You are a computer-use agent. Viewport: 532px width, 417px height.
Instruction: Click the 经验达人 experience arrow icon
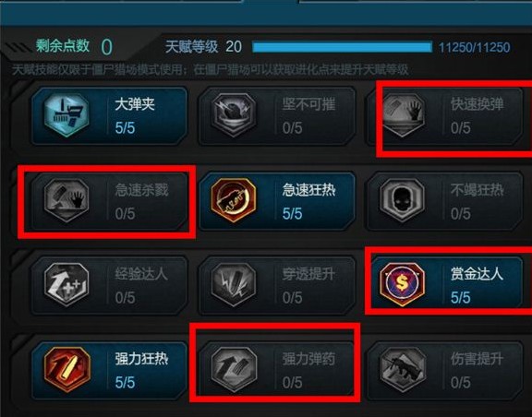pos(66,284)
